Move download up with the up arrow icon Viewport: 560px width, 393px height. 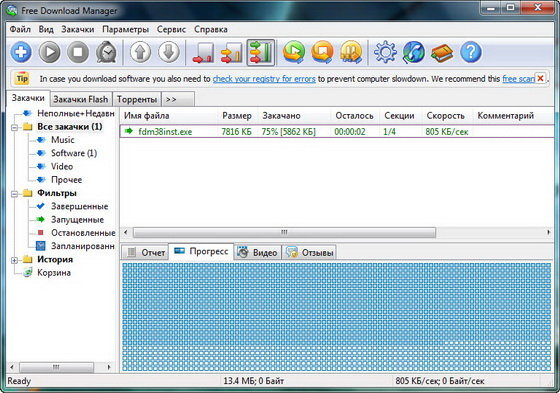[140, 53]
